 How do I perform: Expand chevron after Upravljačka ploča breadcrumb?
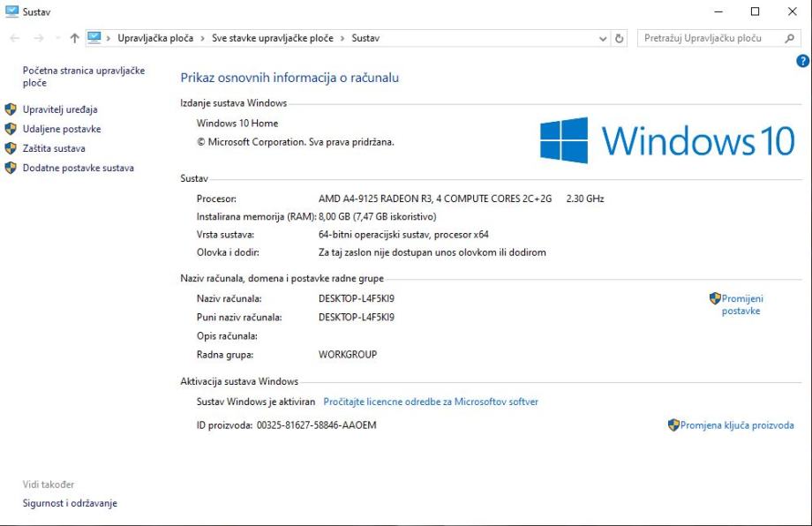(x=202, y=38)
